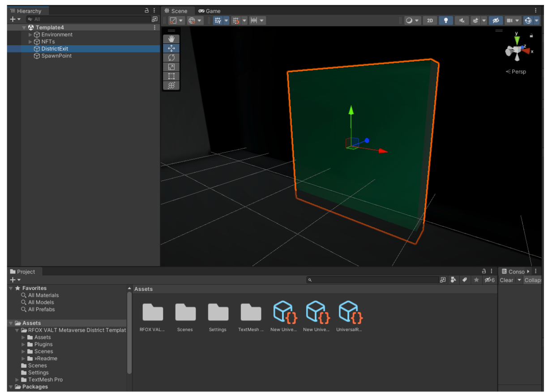548x392 pixels.
Task: Select the Rect transform tool
Action: [x=171, y=76]
